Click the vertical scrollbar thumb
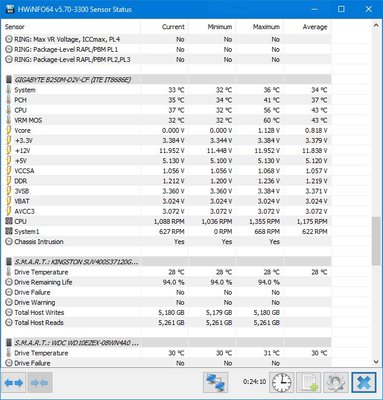 tap(376, 241)
